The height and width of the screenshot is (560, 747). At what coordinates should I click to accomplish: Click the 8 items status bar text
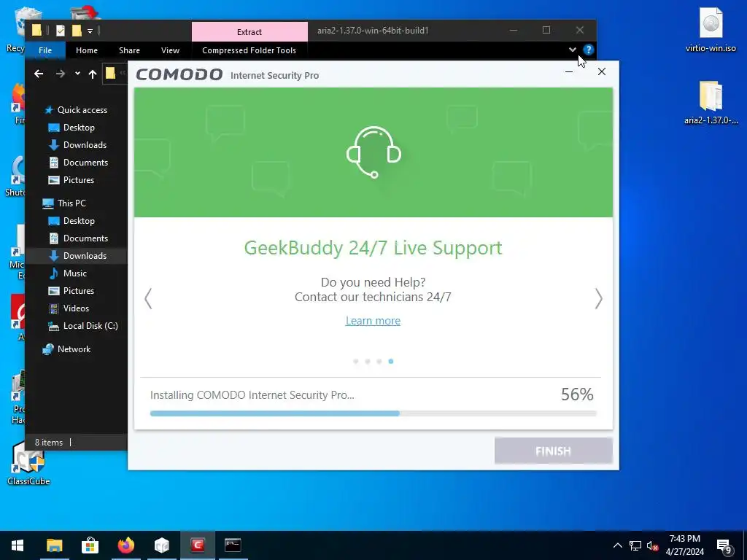(x=49, y=443)
